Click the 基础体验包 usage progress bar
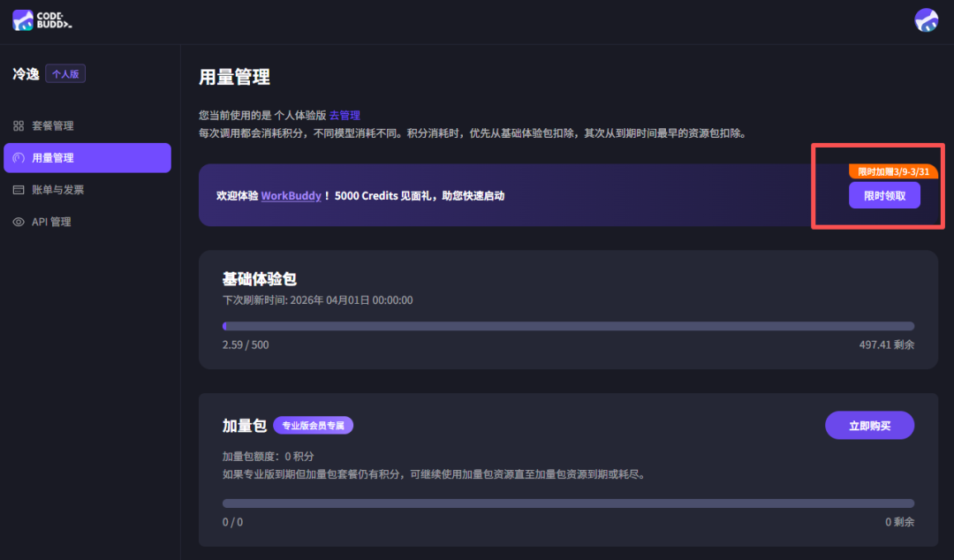 [568, 325]
